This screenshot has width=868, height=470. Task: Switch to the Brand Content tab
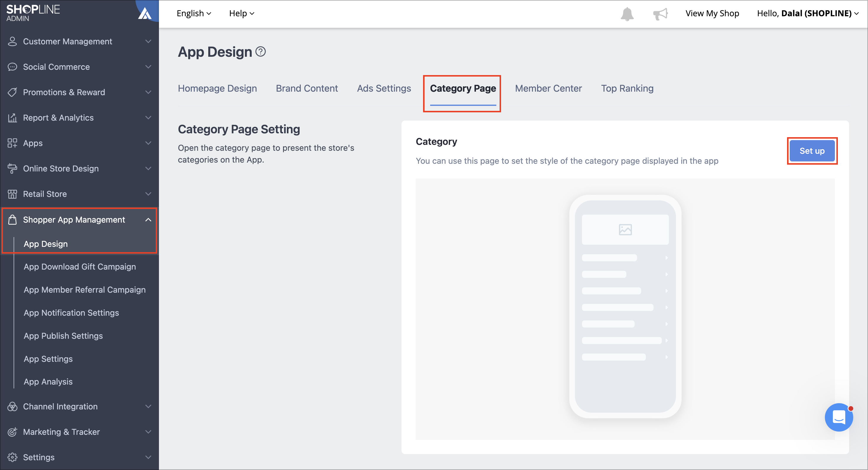pos(307,88)
